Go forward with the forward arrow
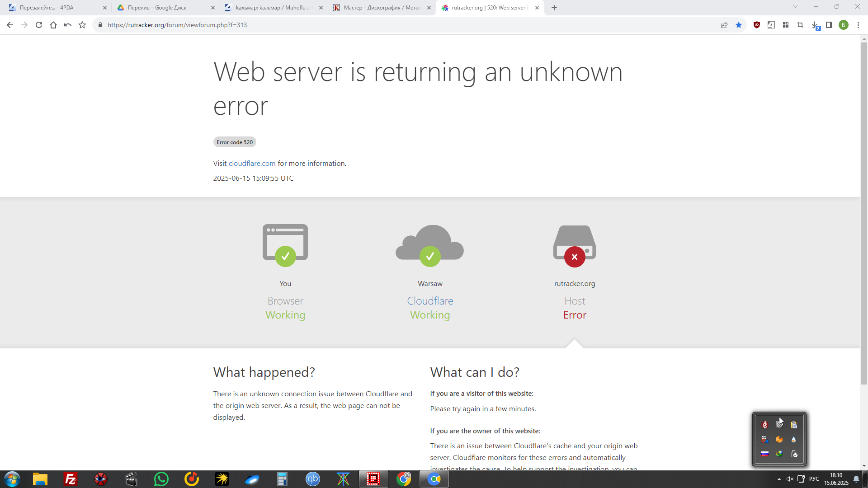This screenshot has width=868, height=488. pyautogui.click(x=24, y=25)
